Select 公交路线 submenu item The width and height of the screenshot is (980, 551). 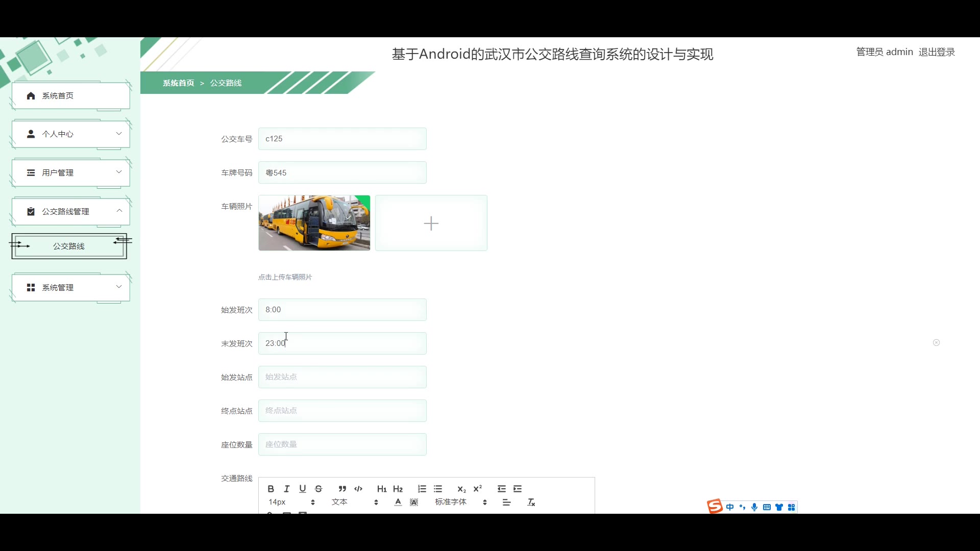[x=69, y=246]
